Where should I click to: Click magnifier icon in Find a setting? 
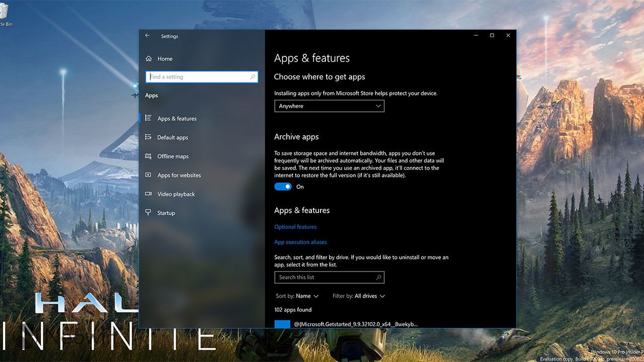pyautogui.click(x=253, y=77)
